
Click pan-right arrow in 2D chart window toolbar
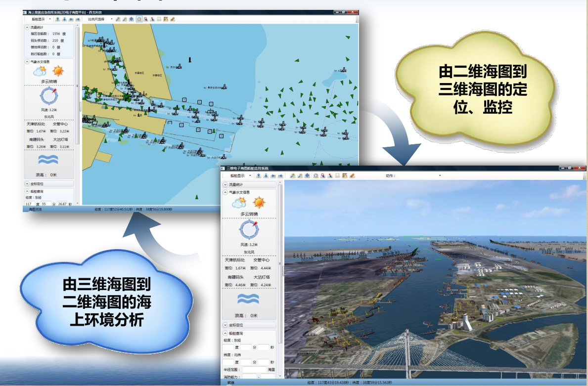pos(78,19)
